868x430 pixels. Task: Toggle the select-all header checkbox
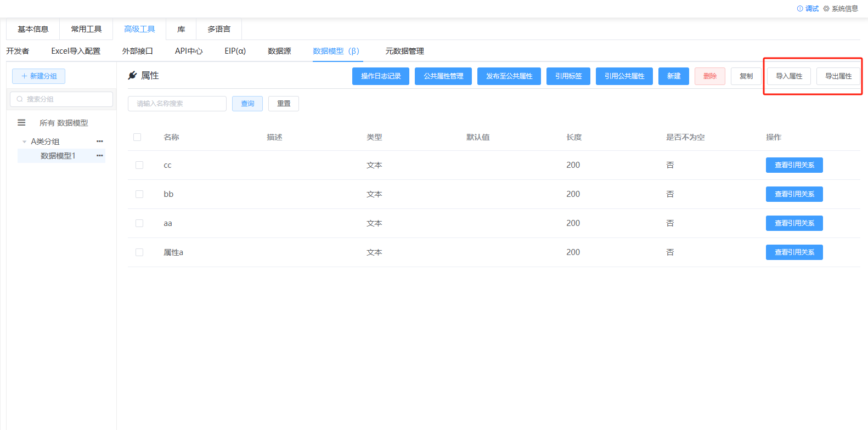(137, 137)
